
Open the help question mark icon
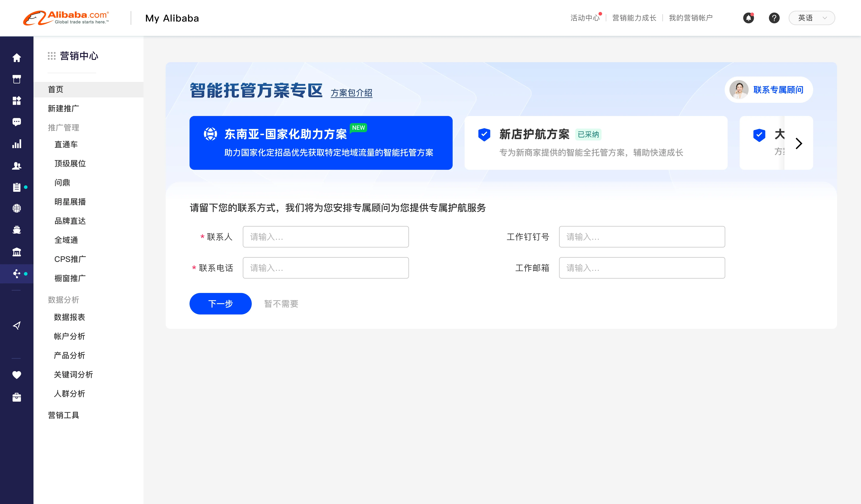pyautogui.click(x=774, y=18)
